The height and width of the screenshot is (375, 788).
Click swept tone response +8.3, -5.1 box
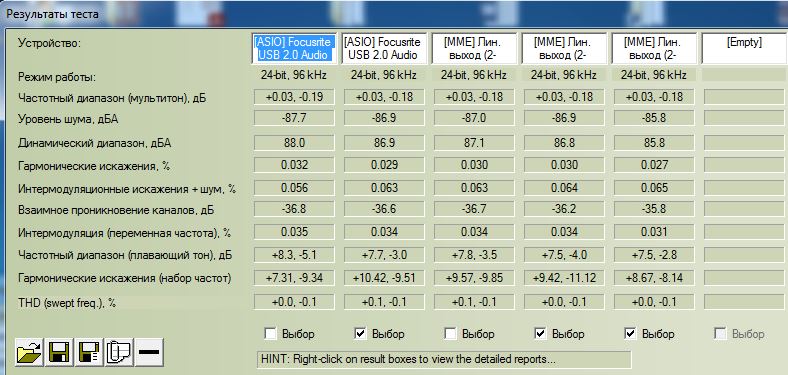294,254
